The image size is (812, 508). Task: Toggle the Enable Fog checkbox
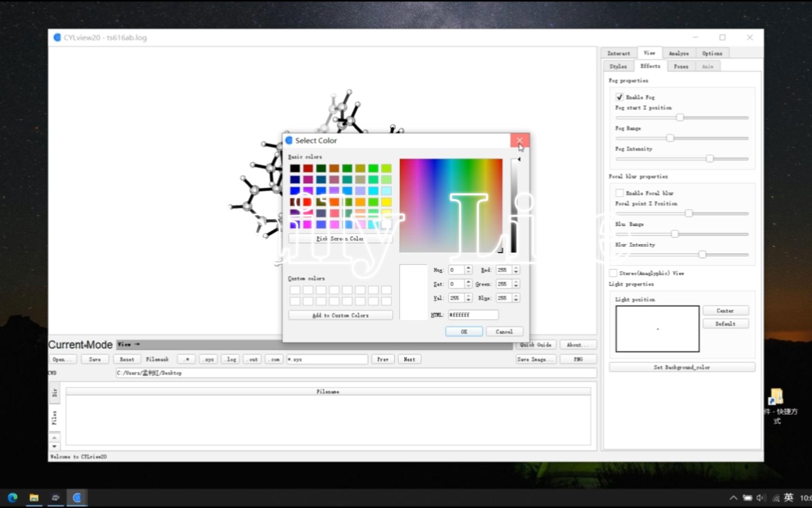tap(619, 97)
